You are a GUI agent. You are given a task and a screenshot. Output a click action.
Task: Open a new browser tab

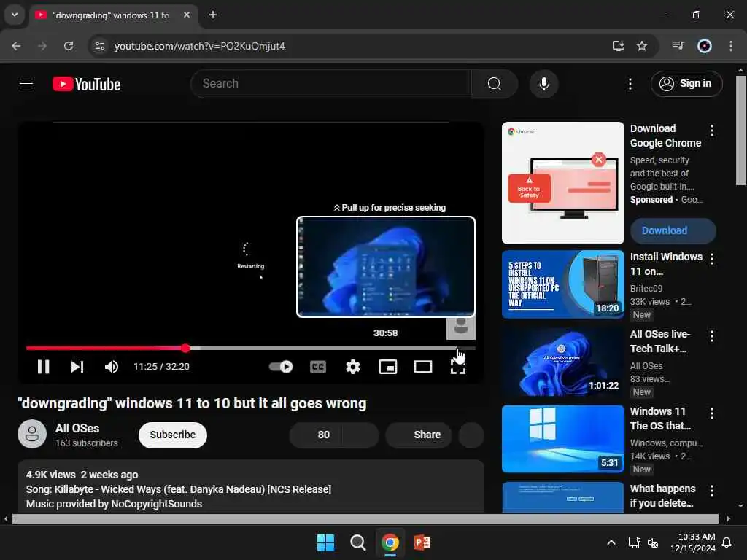click(213, 15)
